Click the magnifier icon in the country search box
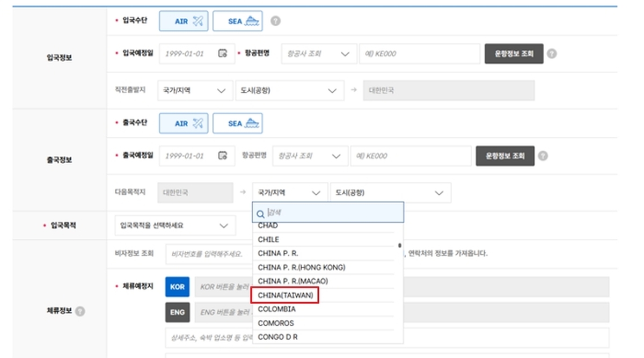Viewport: 644px width, 358px height. tap(259, 213)
